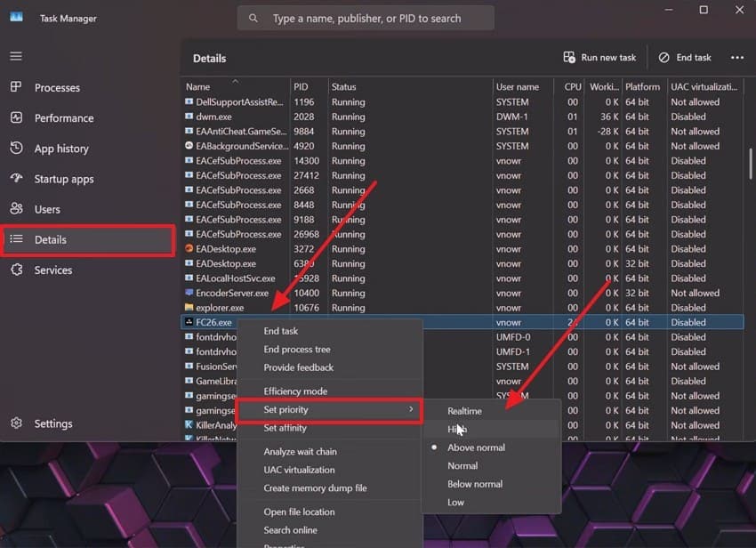Screen dimensions: 756x548
Task: Open the three-dots more options menu
Action: (x=736, y=58)
